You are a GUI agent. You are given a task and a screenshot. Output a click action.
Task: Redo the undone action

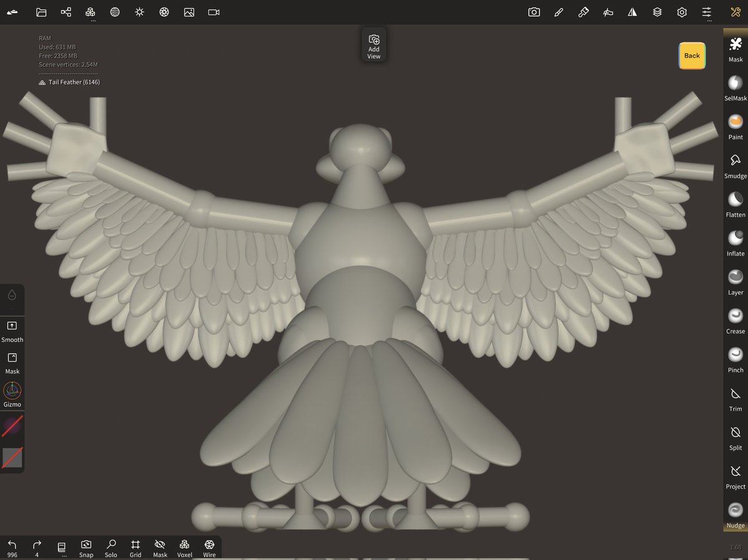[37, 548]
